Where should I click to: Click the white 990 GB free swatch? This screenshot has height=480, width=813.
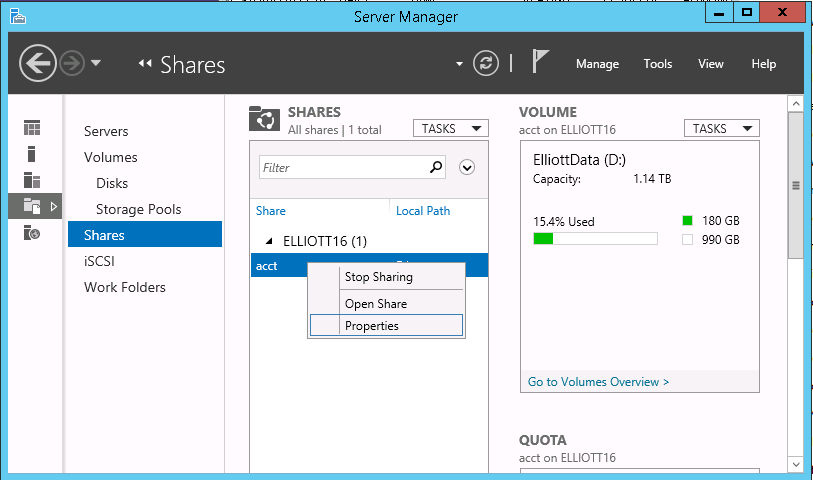tap(688, 239)
